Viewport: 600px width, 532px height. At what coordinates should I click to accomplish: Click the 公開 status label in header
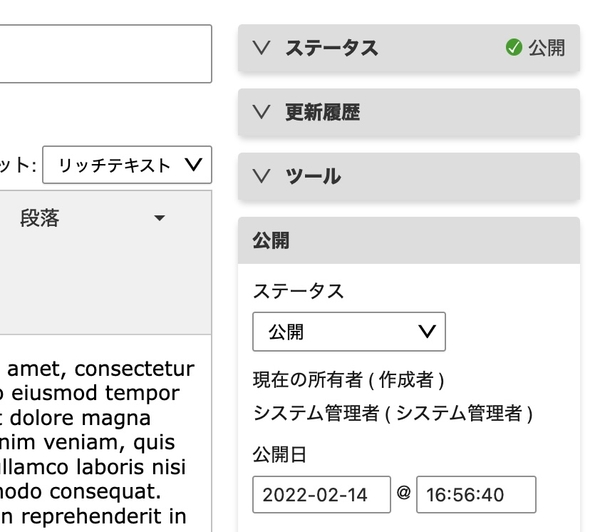pos(547,48)
